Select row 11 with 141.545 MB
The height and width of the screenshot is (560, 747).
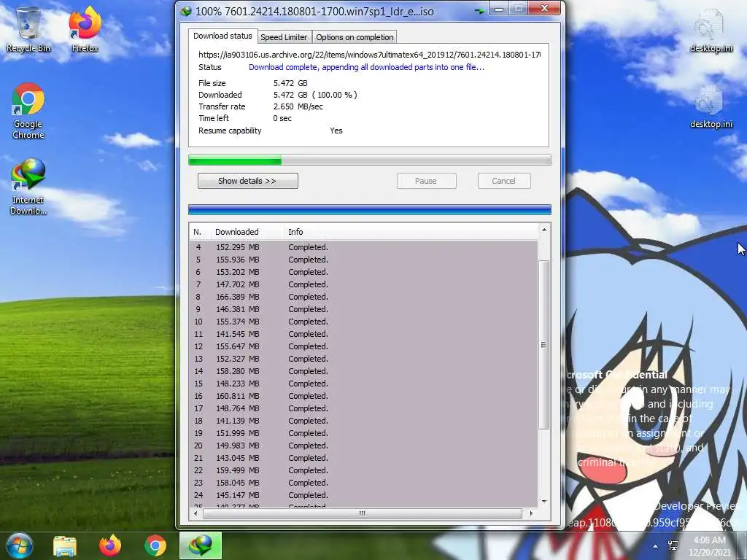pos(363,334)
